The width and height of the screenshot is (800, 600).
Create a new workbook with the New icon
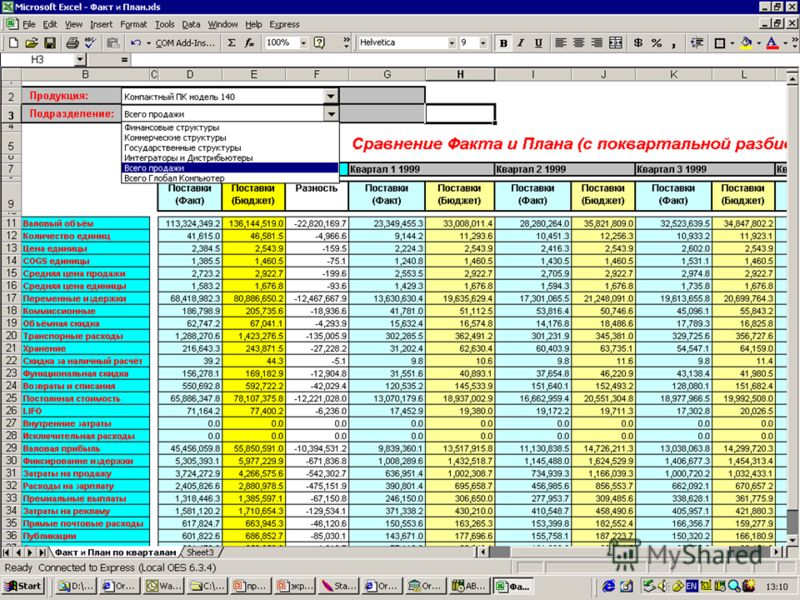pos(14,43)
